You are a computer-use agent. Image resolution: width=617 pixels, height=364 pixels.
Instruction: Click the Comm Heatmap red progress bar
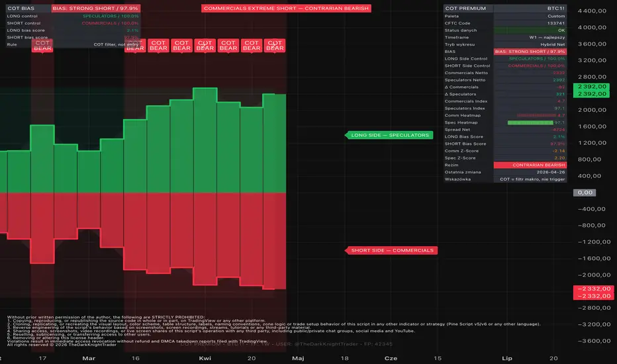(536, 116)
